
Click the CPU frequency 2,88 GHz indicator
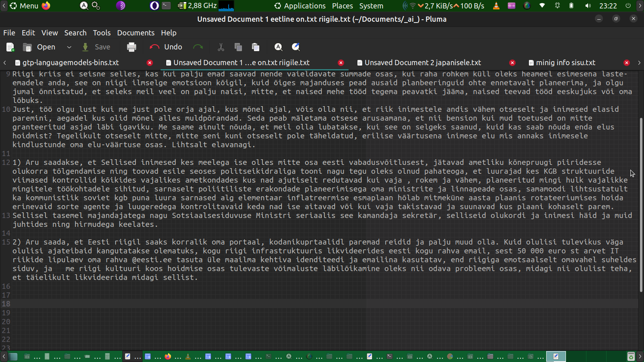[x=198, y=6]
